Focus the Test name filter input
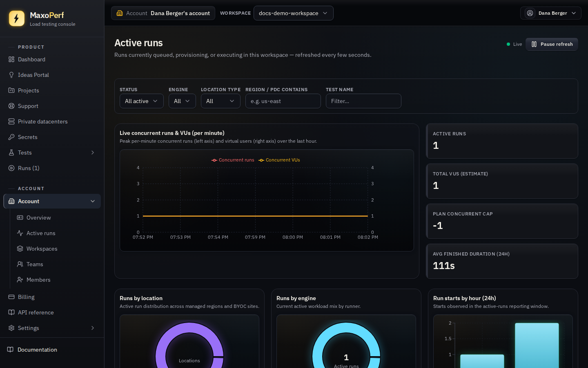588x368 pixels. [363, 101]
